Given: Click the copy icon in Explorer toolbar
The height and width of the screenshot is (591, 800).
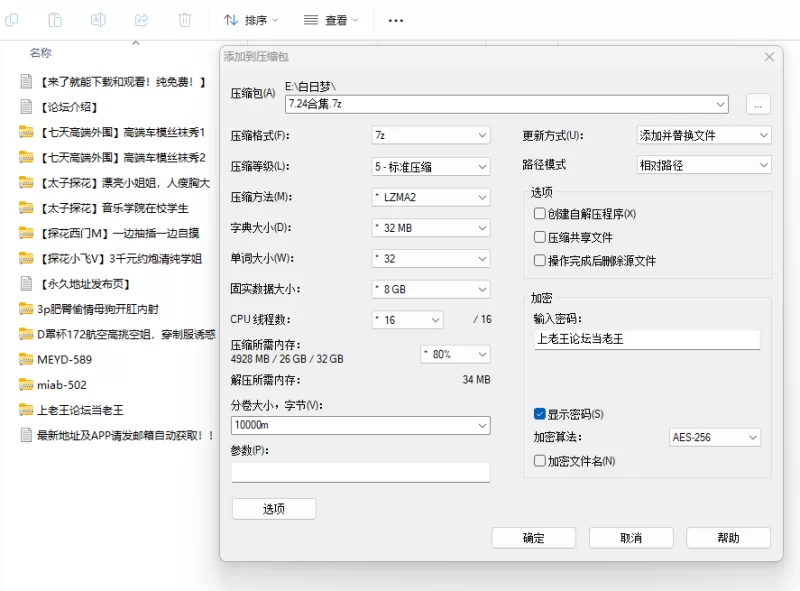Looking at the screenshot, I should point(11,20).
